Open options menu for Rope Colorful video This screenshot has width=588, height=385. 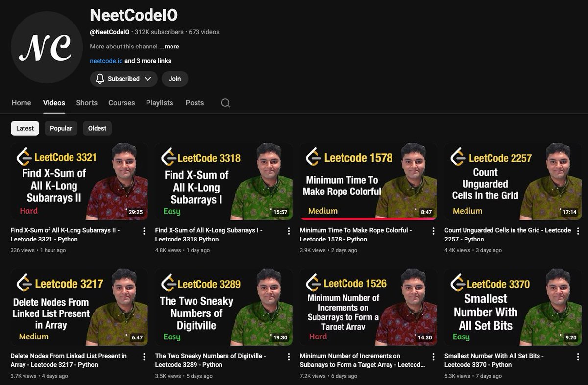[433, 230]
